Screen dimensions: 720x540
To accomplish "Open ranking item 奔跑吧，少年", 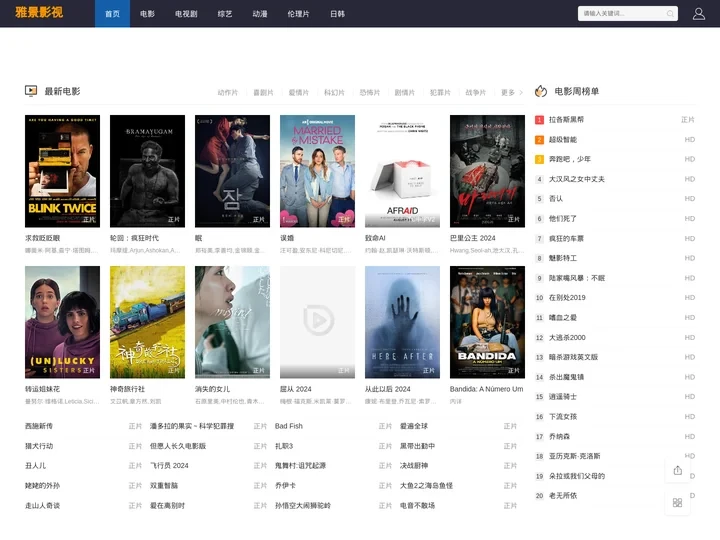I will [x=570, y=159].
